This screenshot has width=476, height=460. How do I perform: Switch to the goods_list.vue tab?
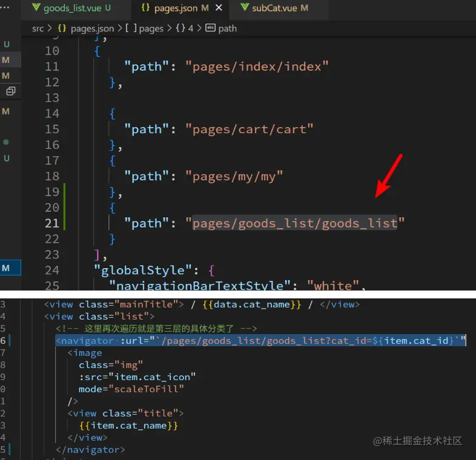[71, 8]
